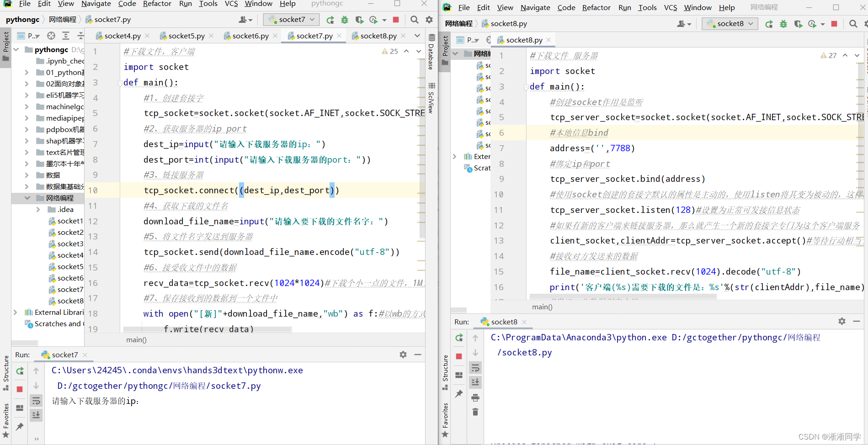Go to next warning in left editor
Image resolution: width=868 pixels, height=445 pixels.
418,51
